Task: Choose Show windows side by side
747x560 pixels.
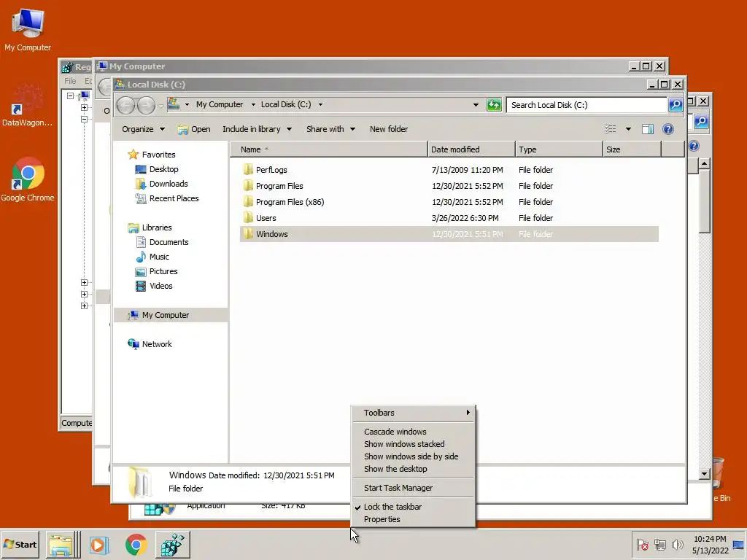Action: (414, 456)
